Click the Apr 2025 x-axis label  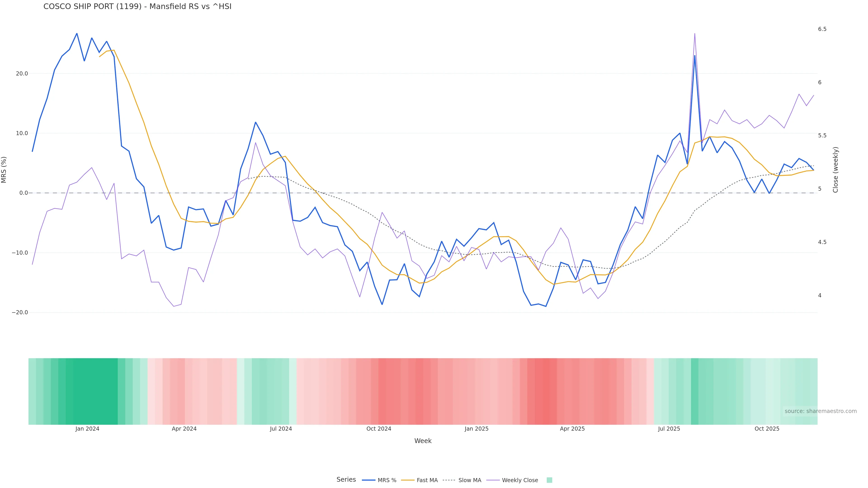572,429
